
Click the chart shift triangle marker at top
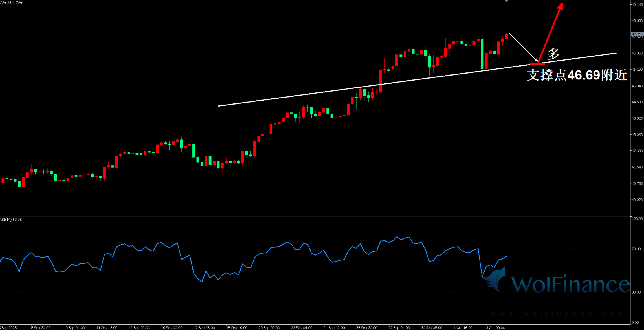point(506,1)
